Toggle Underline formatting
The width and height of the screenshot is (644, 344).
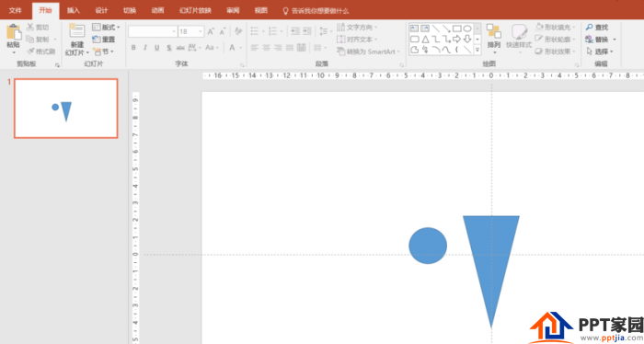pos(157,48)
